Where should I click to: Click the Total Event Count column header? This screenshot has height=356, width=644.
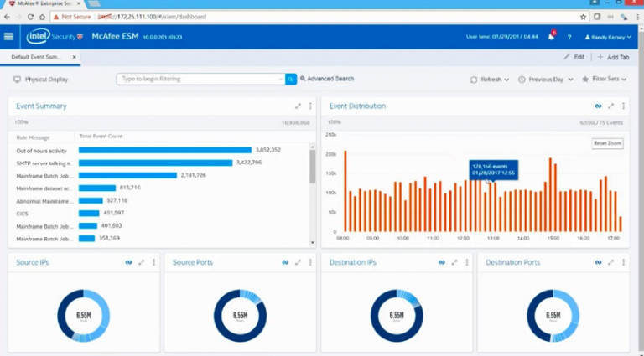point(101,137)
